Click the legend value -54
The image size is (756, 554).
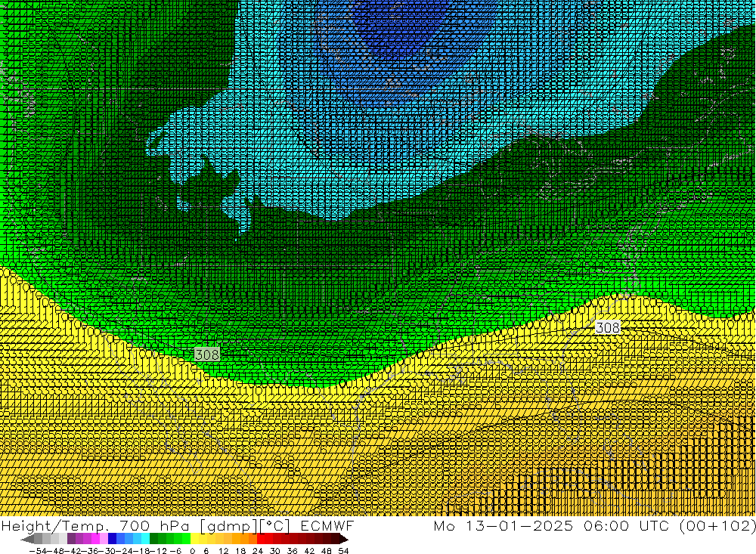(38, 551)
